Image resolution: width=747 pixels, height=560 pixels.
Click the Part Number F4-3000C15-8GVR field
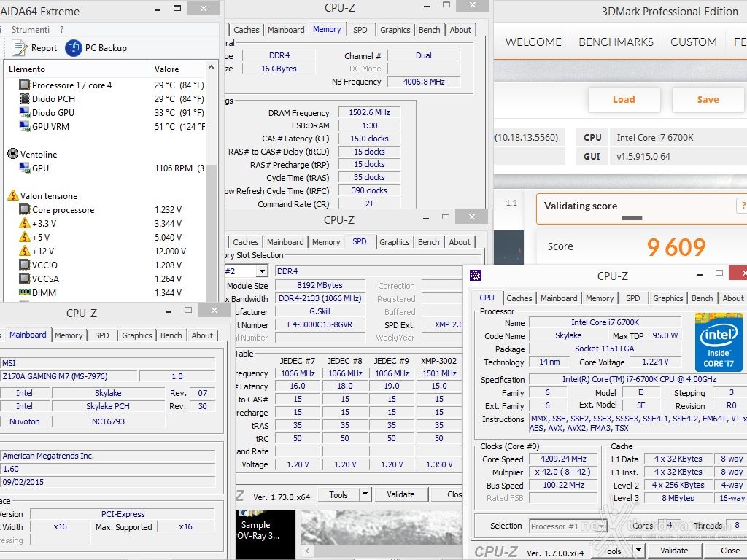[320, 324]
